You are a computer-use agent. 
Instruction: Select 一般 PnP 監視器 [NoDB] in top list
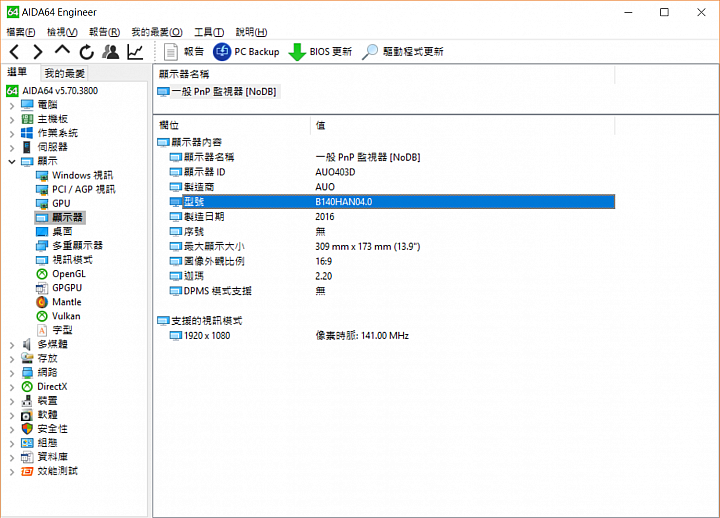coord(219,92)
